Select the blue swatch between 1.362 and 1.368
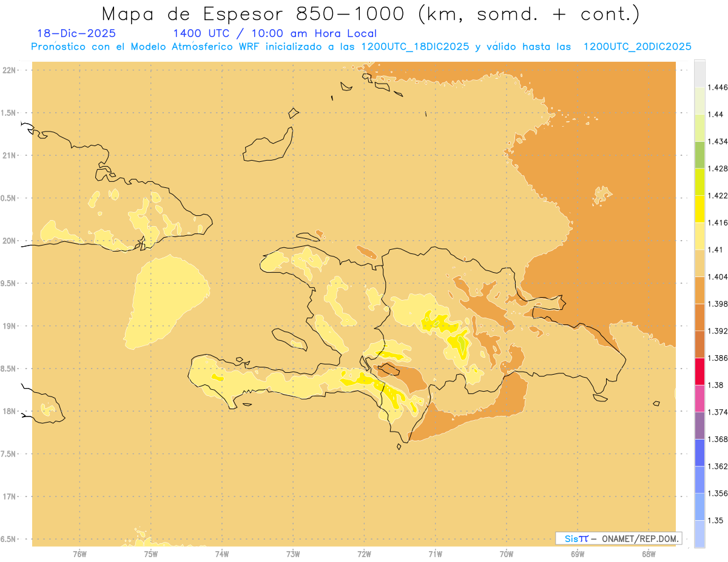This screenshot has height=562, width=728. 699,452
